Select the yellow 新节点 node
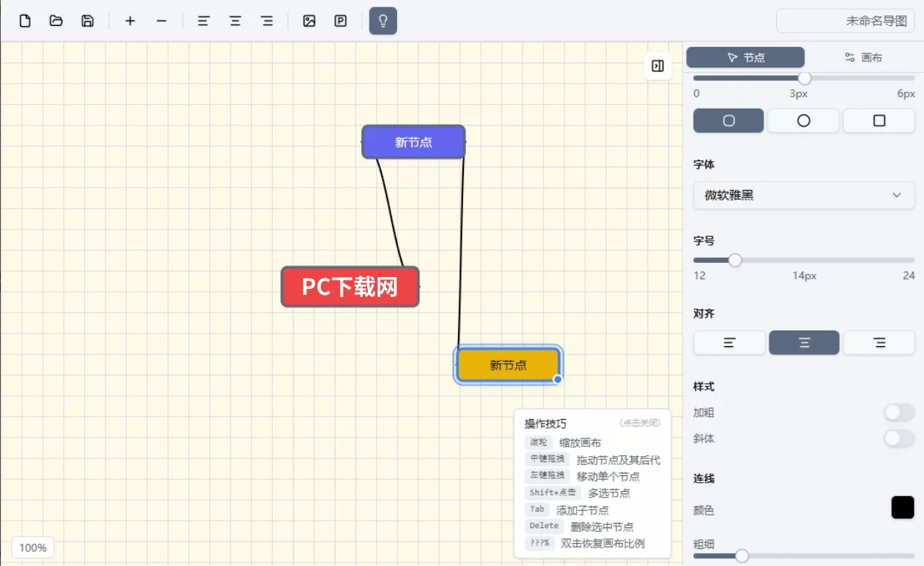Image resolution: width=924 pixels, height=566 pixels. pyautogui.click(x=508, y=365)
